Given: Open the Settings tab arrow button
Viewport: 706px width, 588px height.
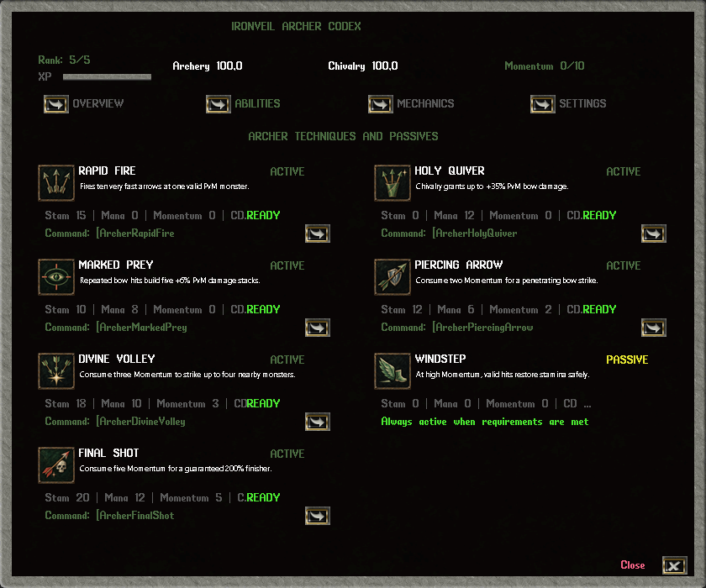Looking at the screenshot, I should pyautogui.click(x=543, y=104).
